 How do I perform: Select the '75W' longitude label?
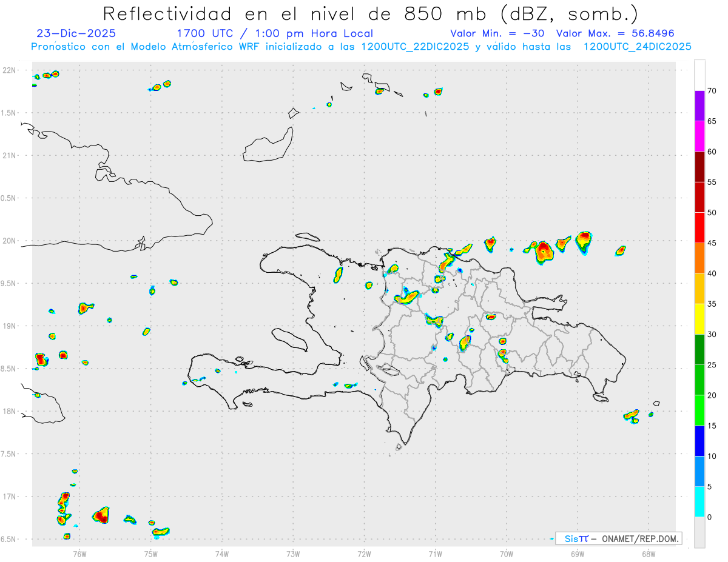pos(151,554)
